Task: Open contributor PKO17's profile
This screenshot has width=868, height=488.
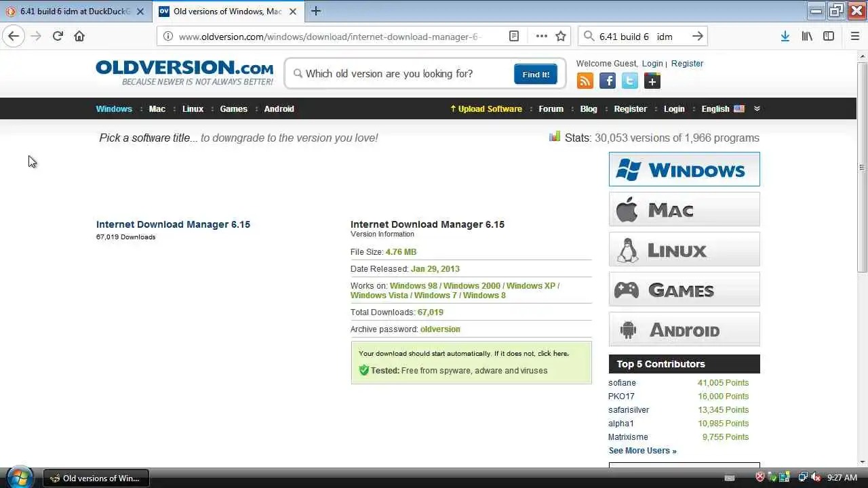Action: pyautogui.click(x=621, y=396)
